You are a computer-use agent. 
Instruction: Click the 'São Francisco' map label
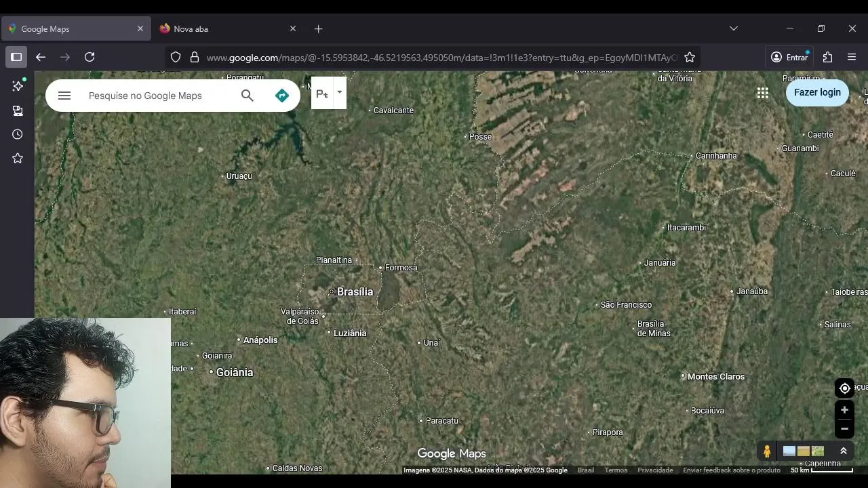click(x=627, y=304)
